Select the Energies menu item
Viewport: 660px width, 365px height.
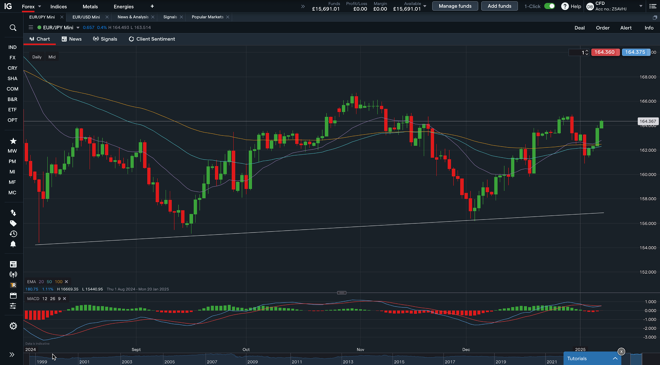click(123, 7)
